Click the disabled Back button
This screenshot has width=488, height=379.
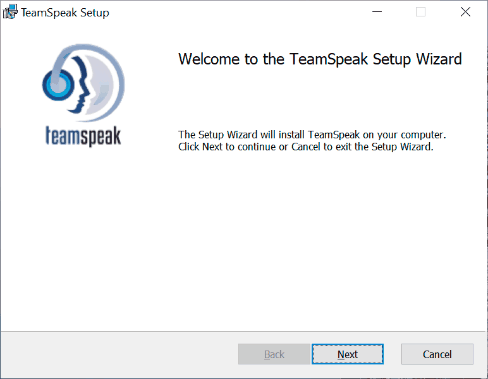pos(274,354)
